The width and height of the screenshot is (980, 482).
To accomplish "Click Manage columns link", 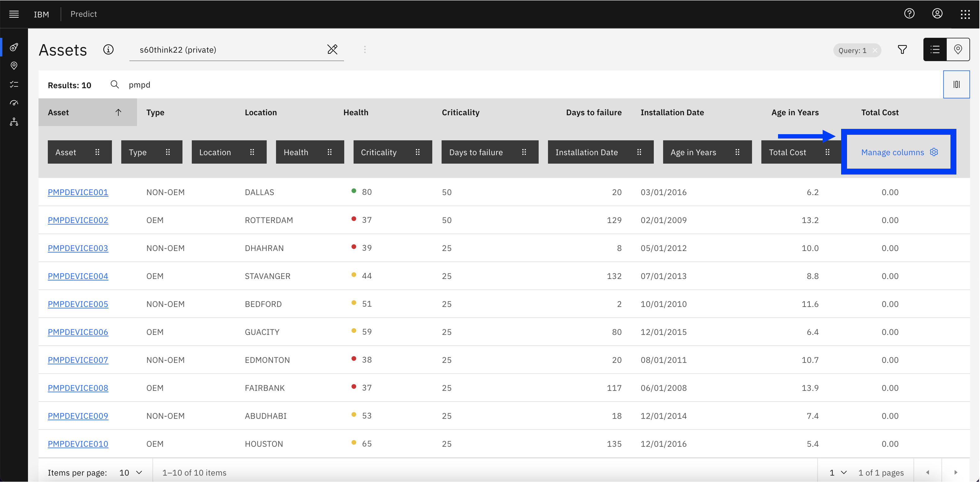I will tap(899, 152).
